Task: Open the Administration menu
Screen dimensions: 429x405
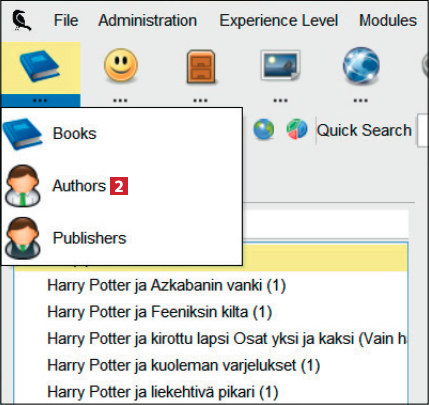Action: pos(148,20)
